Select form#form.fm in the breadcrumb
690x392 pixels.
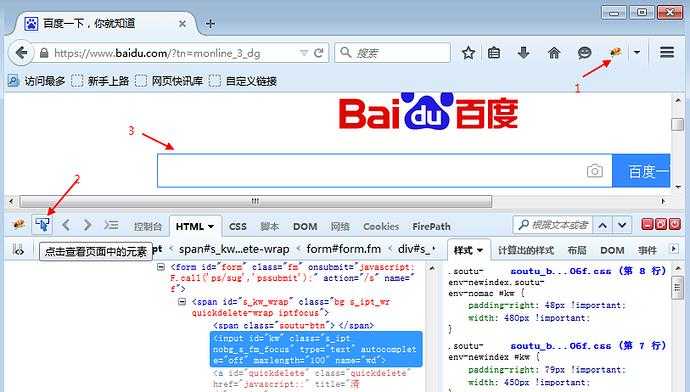click(344, 249)
